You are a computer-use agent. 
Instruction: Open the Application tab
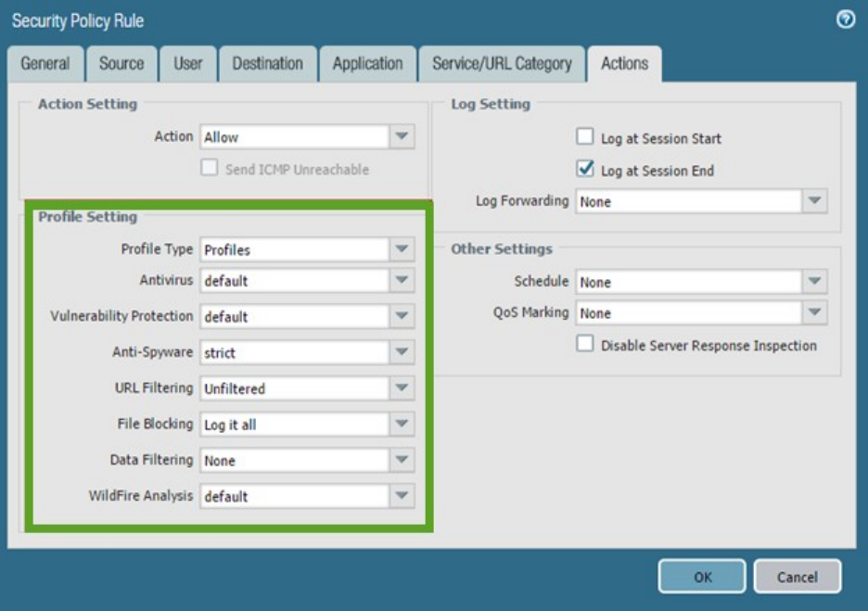(367, 64)
